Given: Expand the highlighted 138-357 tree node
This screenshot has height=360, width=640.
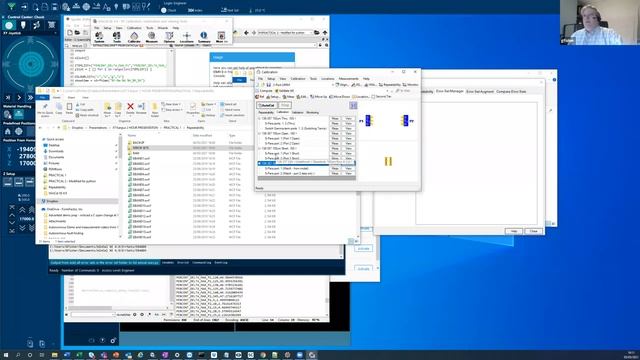Looking at the screenshot, I should 259,163.
